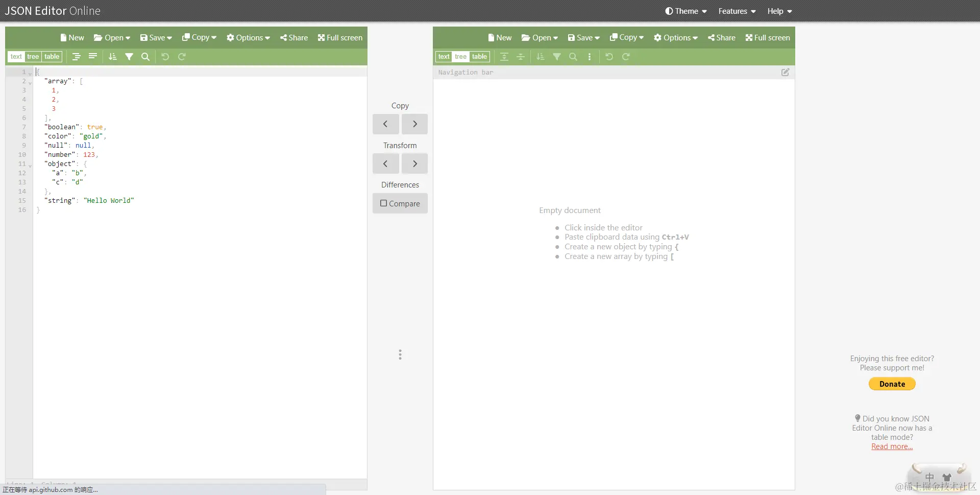
Task: Open left editor Copy dropdown
Action: pyautogui.click(x=200, y=38)
